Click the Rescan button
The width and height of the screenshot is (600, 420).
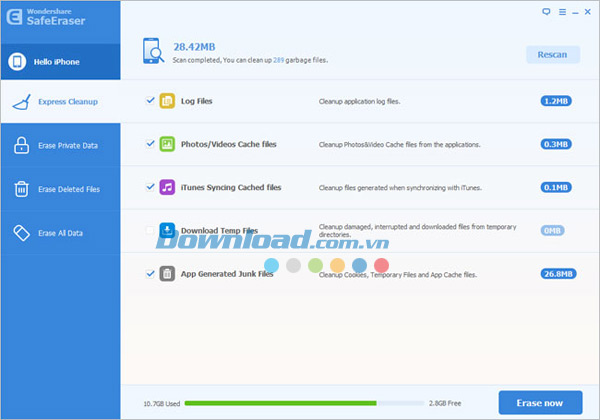pyautogui.click(x=552, y=54)
